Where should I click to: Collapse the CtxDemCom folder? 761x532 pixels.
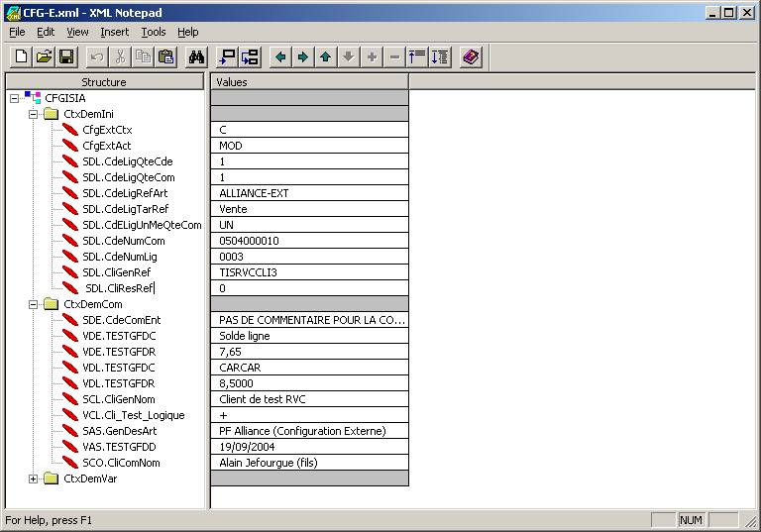tap(33, 304)
